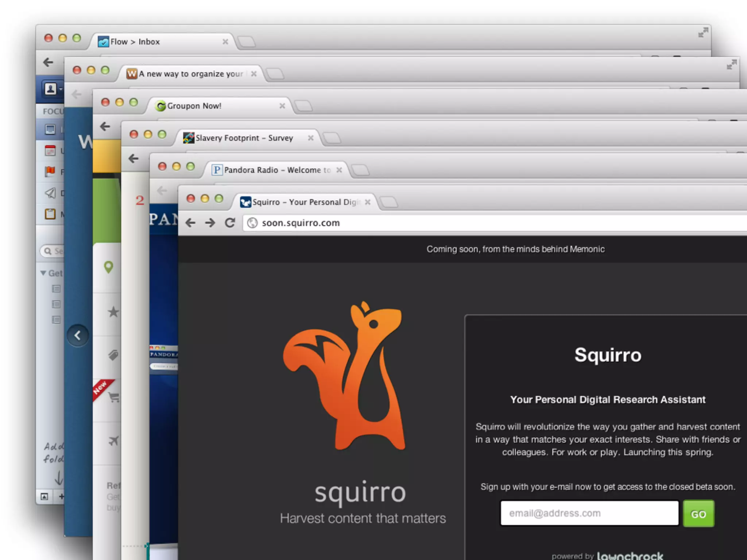This screenshot has height=560, width=747.
Task: Open the shopping cart icon in Groupon sidebar
Action: point(114,397)
